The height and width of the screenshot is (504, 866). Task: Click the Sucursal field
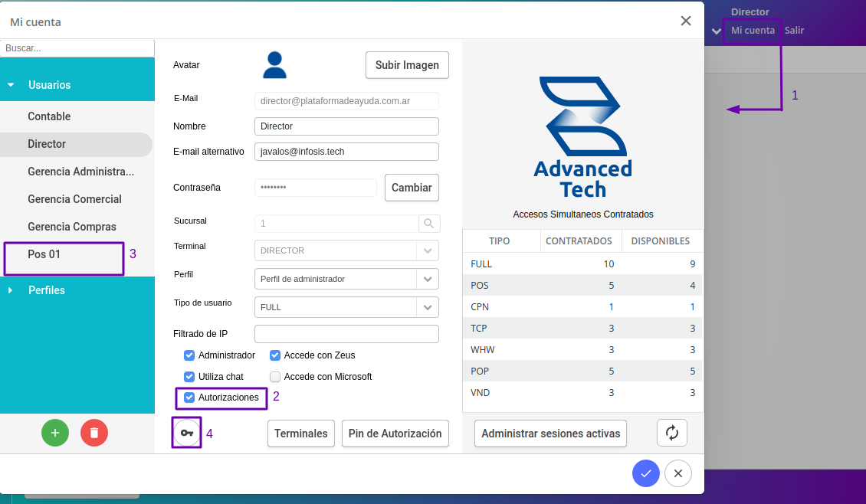336,224
